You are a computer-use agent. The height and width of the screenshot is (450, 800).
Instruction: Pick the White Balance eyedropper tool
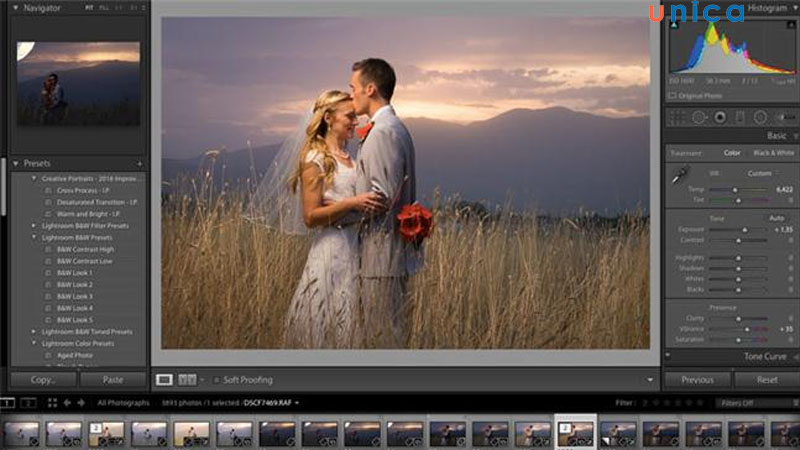680,176
